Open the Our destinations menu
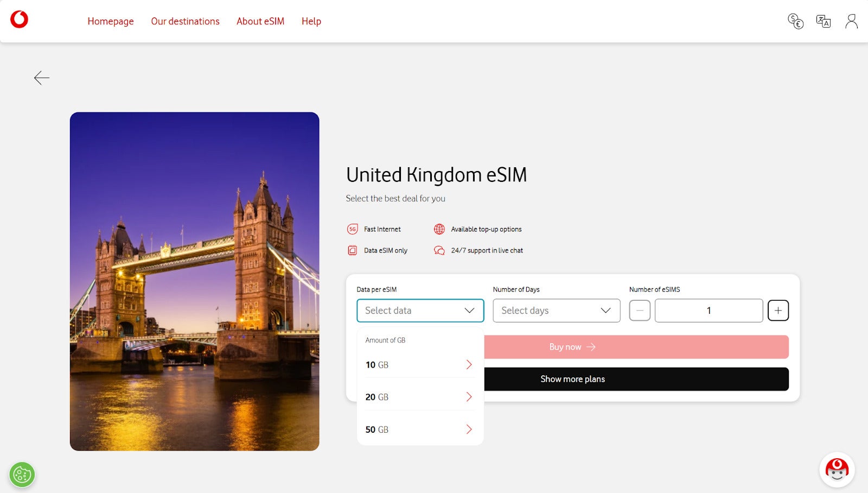 185,21
